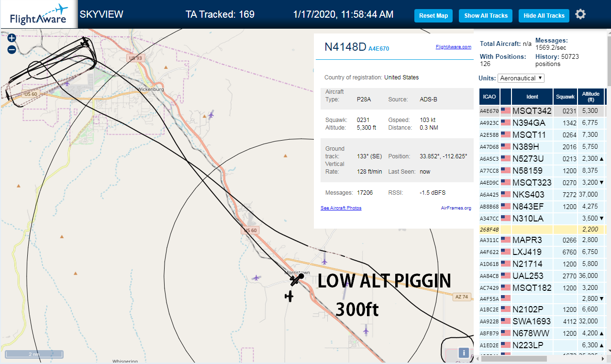611x364 pixels.
Task: Click the 37,000 altitude cell for NKS403
Action: (x=591, y=194)
